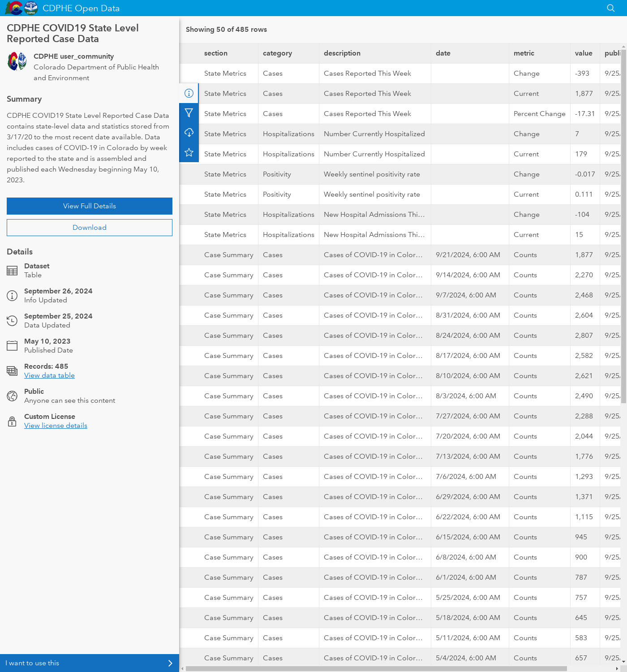This screenshot has width=627, height=672.
Task: Expand the 'I want to use this' bar
Action: 90,663
